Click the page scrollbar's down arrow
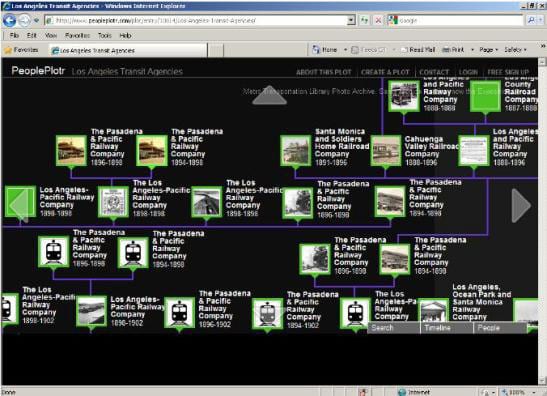 pyautogui.click(x=542, y=381)
